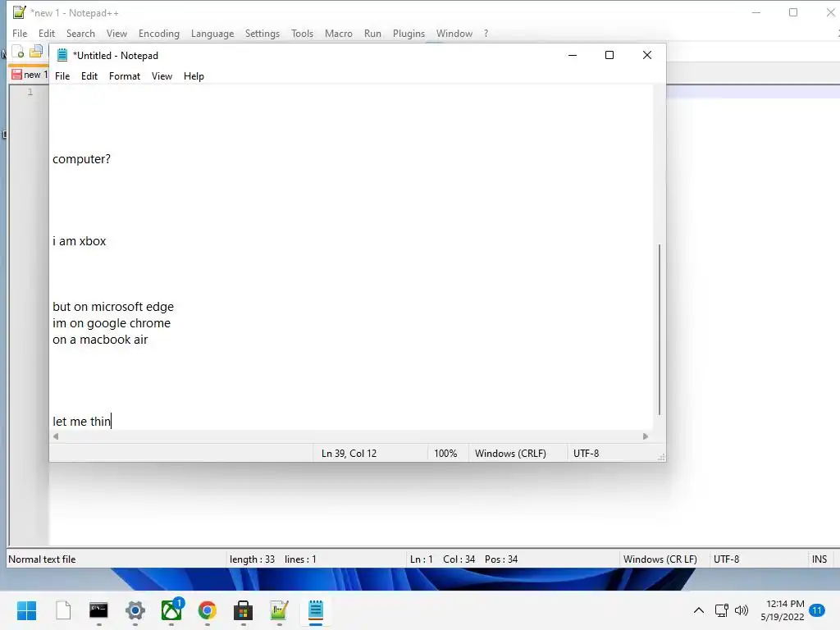
Task: Click the text 'computer?' in Notepad
Action: pos(81,159)
